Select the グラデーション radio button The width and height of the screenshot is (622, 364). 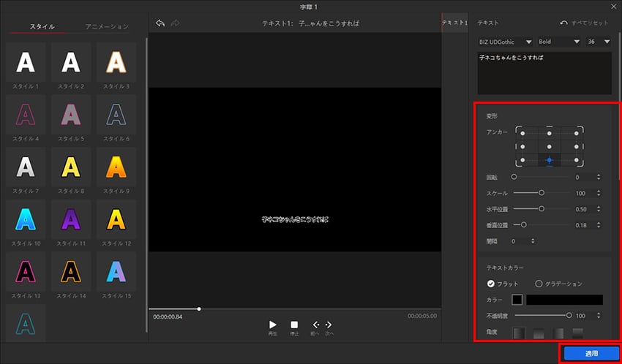point(539,284)
